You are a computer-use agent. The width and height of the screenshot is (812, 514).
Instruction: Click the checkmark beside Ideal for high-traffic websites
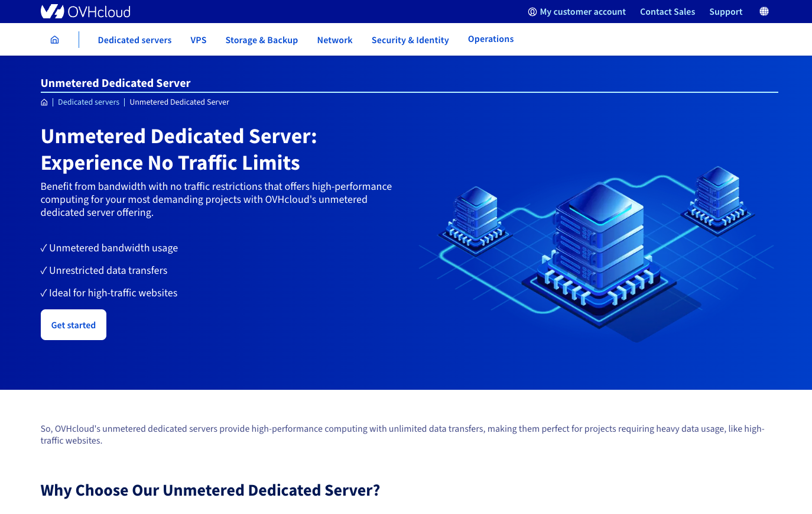43,292
